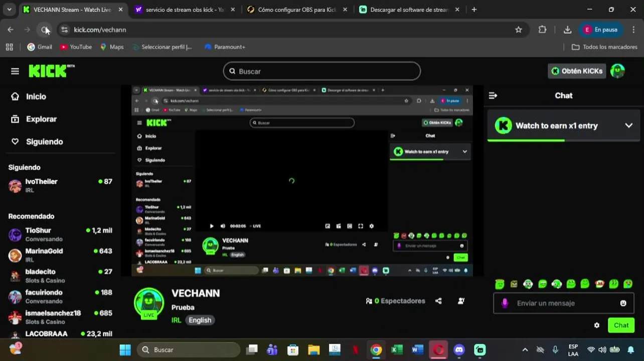Open the taskbar volume control

point(602,349)
